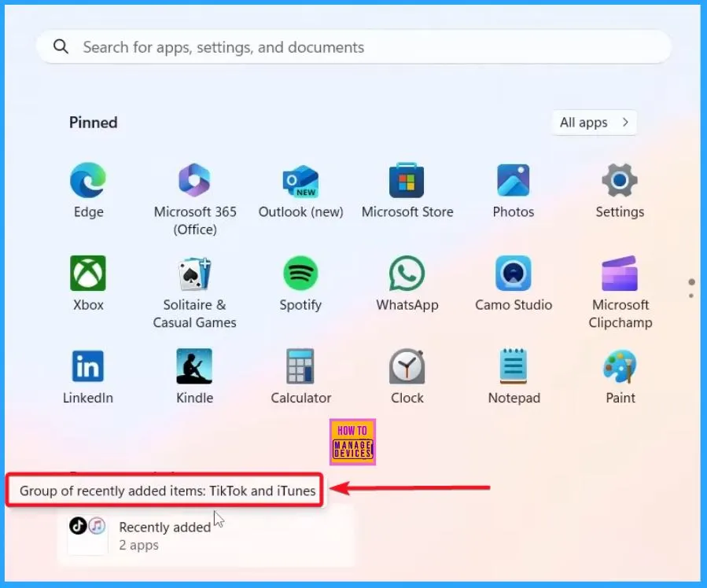Open Outlook (new) app
This screenshot has width=707, height=588.
click(300, 192)
